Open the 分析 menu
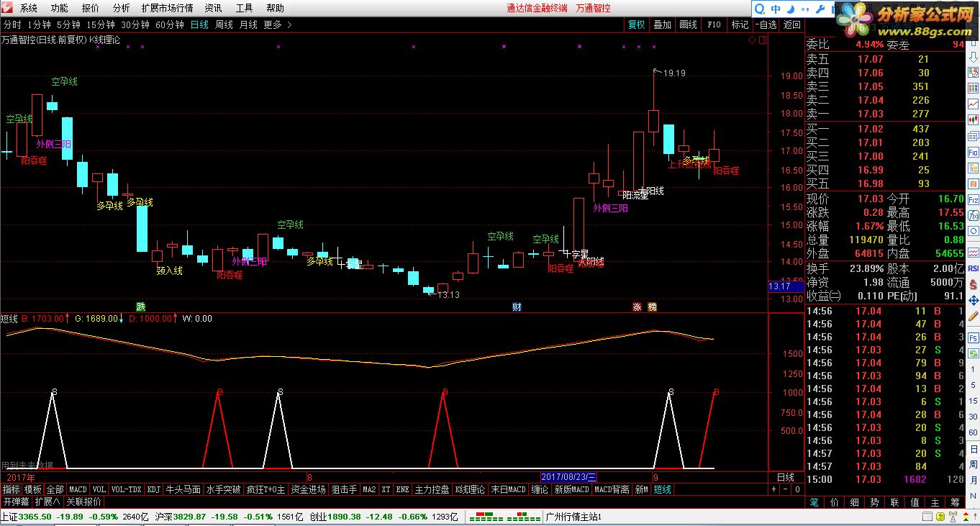980x526 pixels. (x=121, y=8)
